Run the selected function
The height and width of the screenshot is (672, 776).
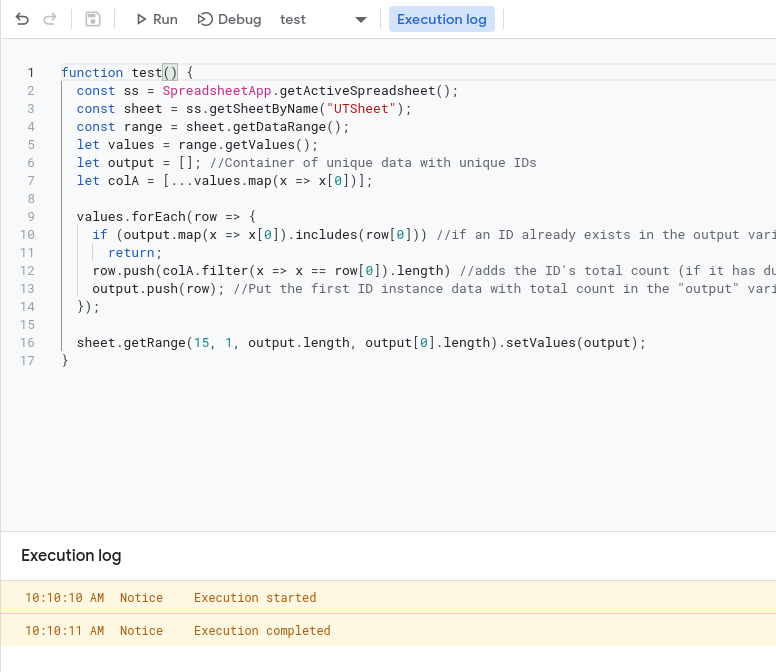[156, 19]
